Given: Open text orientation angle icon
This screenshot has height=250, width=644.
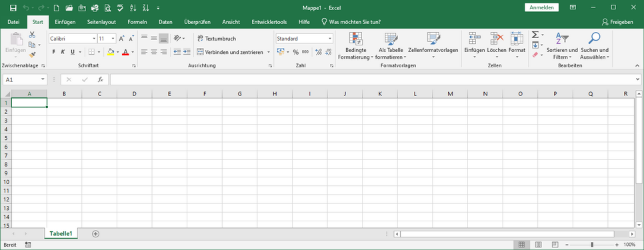Looking at the screenshot, I should coord(177,38).
